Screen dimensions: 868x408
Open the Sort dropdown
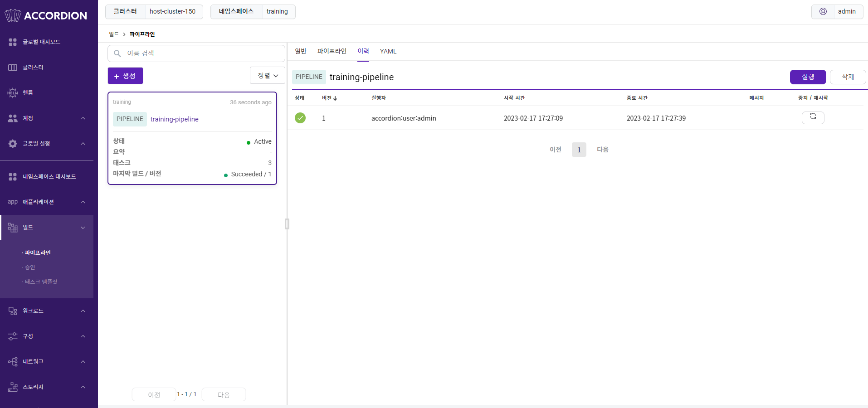pos(268,75)
